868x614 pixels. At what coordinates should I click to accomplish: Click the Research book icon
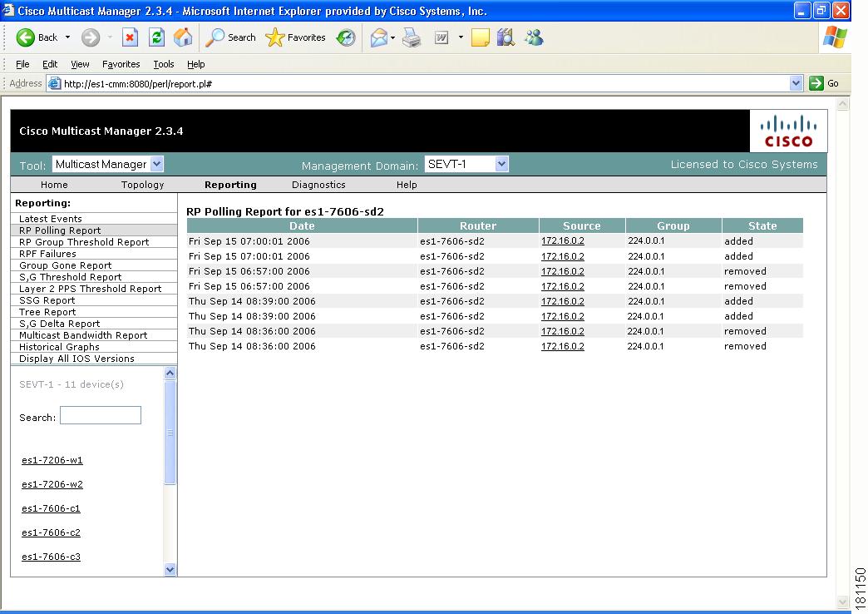[506, 37]
